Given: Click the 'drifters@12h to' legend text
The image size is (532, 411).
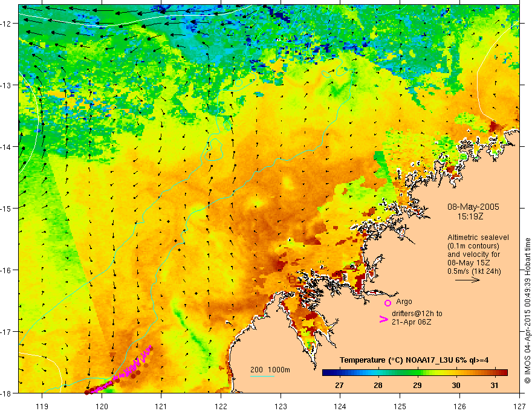Looking at the screenshot, I should pos(417,314).
